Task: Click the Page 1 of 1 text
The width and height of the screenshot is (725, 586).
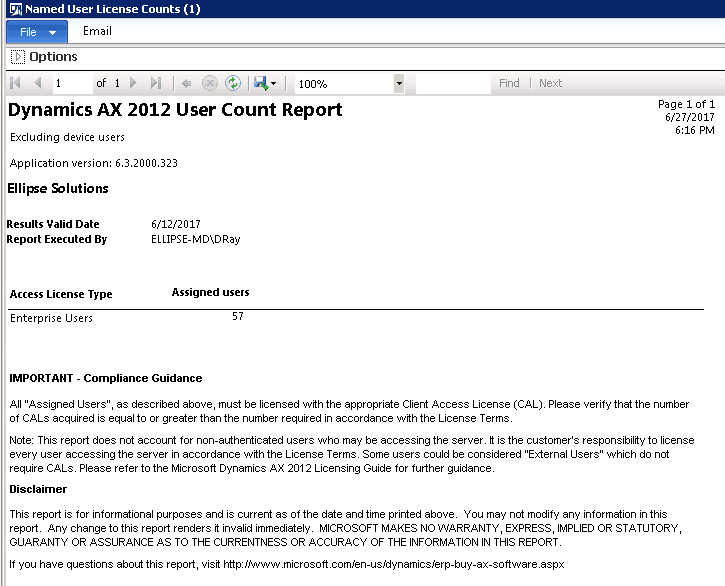Action: pos(686,105)
